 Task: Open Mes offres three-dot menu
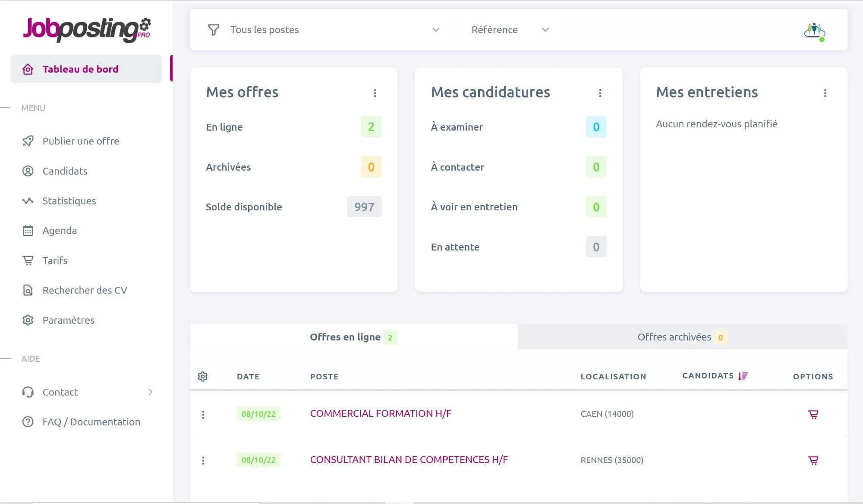pyautogui.click(x=375, y=93)
